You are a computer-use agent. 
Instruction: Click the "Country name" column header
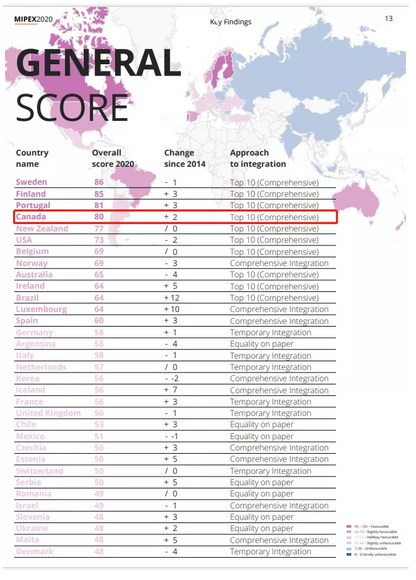pos(32,158)
